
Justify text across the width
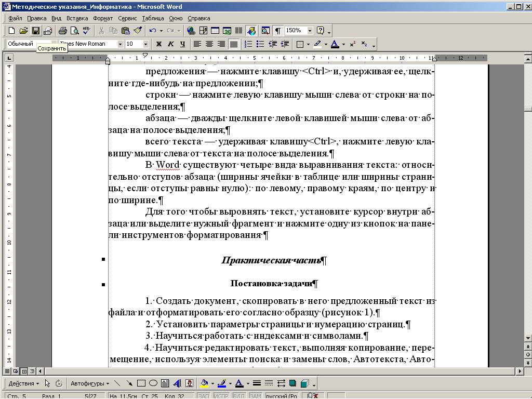[x=233, y=44]
